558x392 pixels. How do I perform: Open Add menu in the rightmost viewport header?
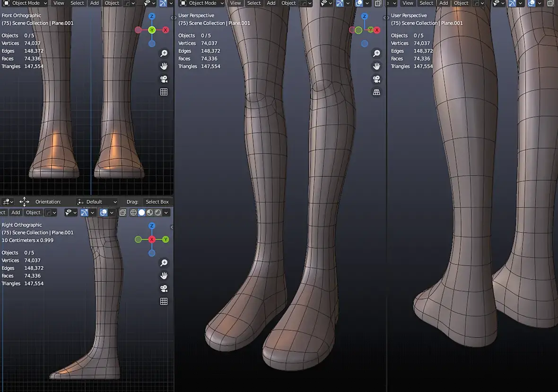pyautogui.click(x=444, y=3)
